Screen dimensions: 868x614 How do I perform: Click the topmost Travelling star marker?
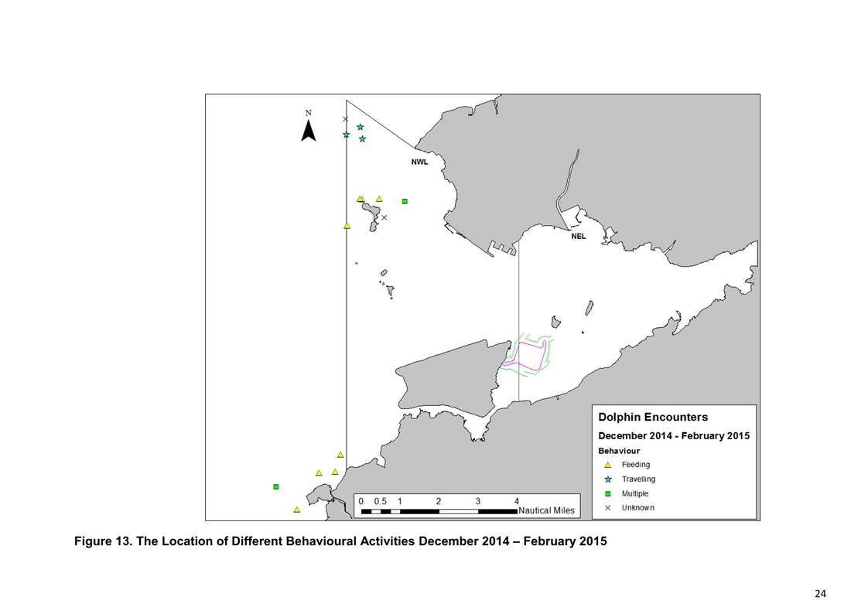[x=360, y=128]
